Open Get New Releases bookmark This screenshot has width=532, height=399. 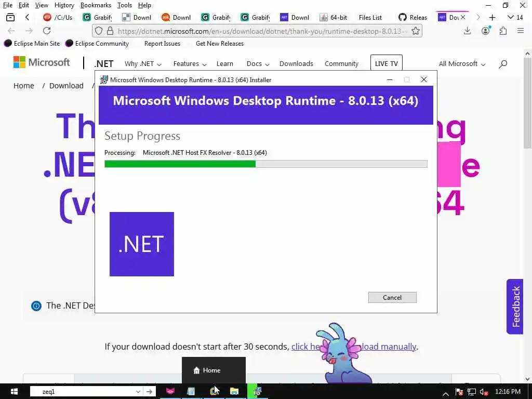click(x=220, y=44)
